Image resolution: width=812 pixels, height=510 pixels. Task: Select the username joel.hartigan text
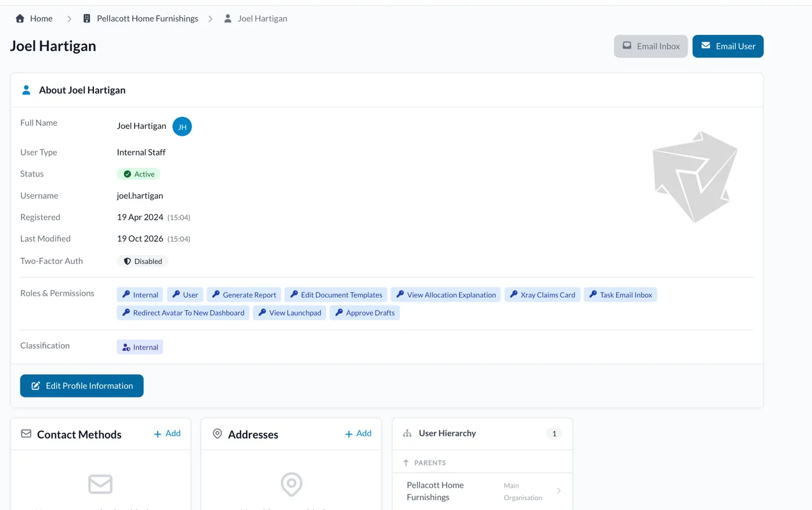pos(140,196)
